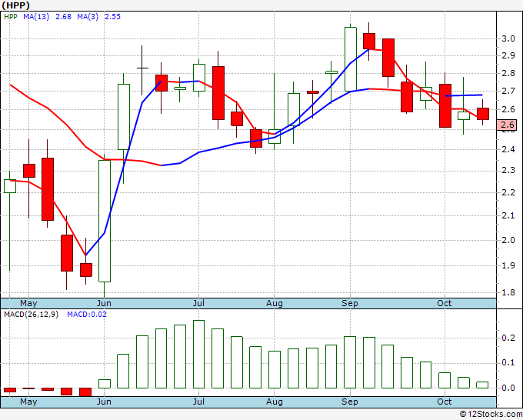Viewport: 523px width, 420px height.
Task: Click the Sep label on price chart axis
Action: pos(349,303)
